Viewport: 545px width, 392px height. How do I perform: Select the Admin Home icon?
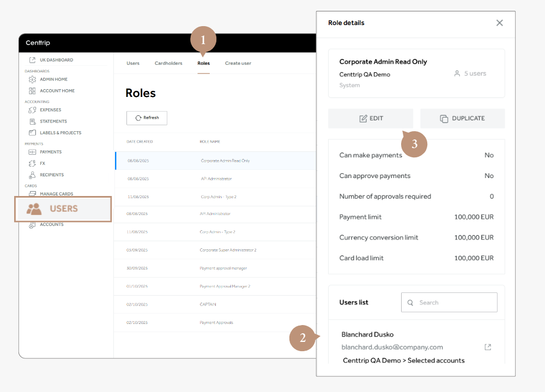(33, 79)
